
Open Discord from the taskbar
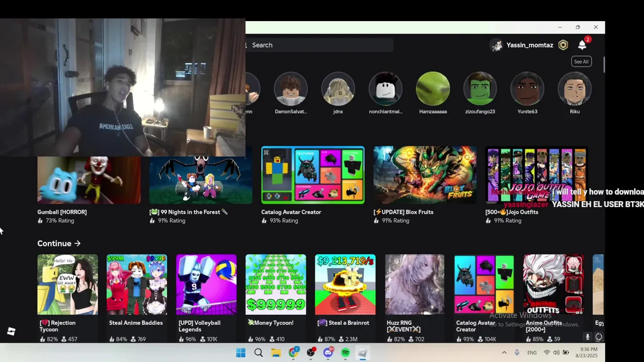[329, 353]
